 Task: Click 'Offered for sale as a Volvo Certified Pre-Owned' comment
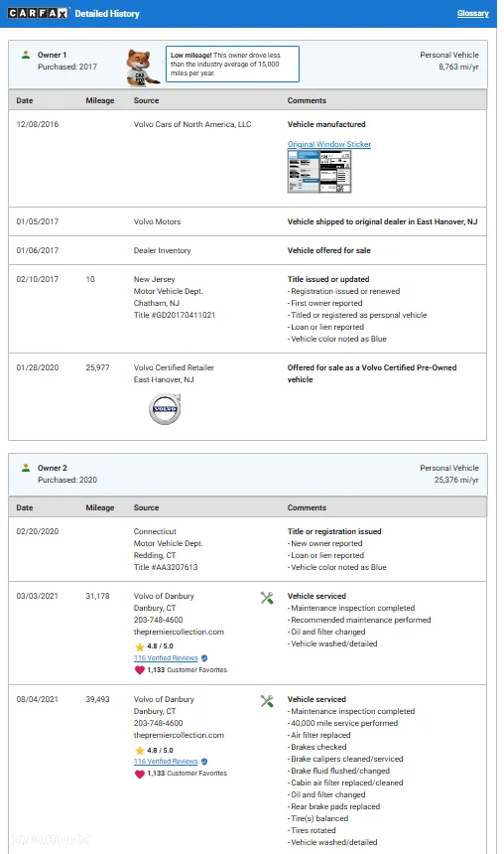[x=372, y=373]
